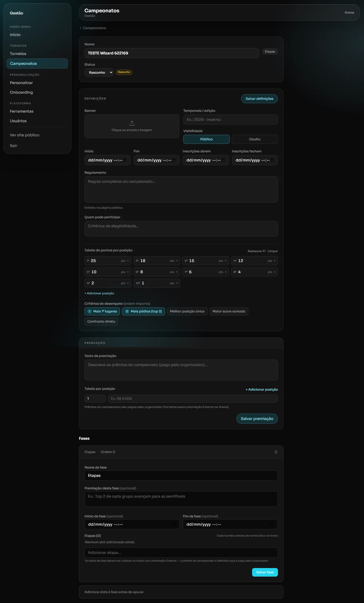
Task: Go back via Campeonatos breadcrumb chevron
Action: [80, 28]
